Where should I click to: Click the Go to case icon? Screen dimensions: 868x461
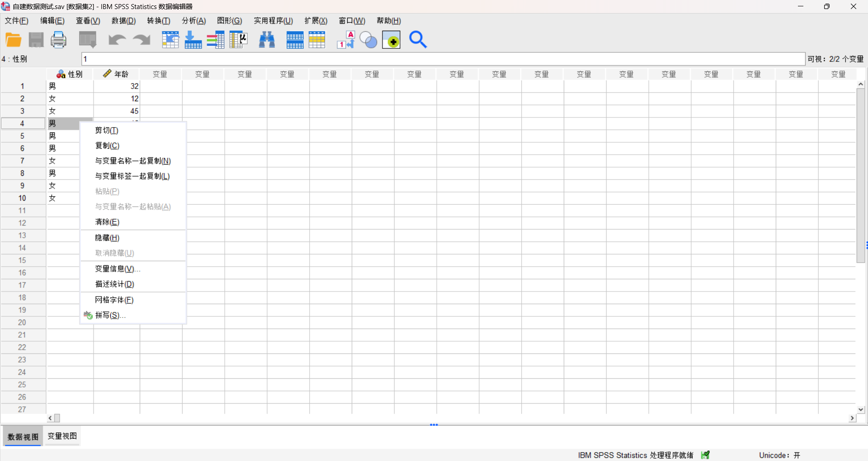pos(170,40)
